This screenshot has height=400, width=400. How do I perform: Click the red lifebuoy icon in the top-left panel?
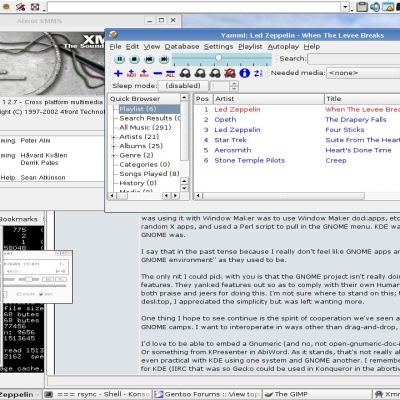(x=35, y=7)
